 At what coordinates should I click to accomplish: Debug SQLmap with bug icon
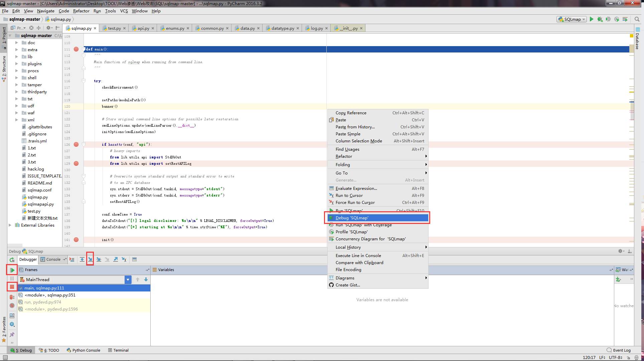[600, 19]
